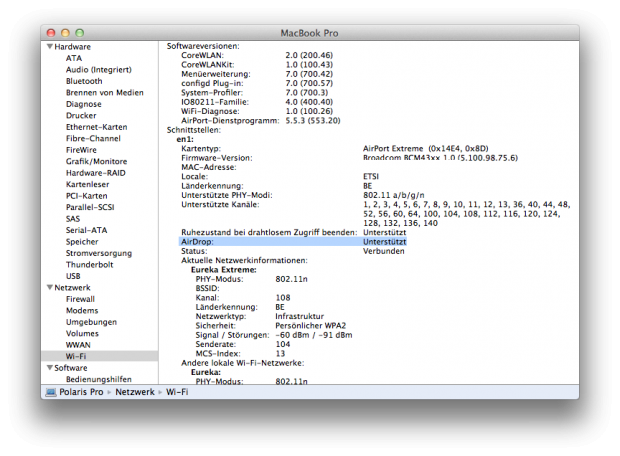Open Diagnose in the hardware list
620x456 pixels.
click(x=83, y=104)
